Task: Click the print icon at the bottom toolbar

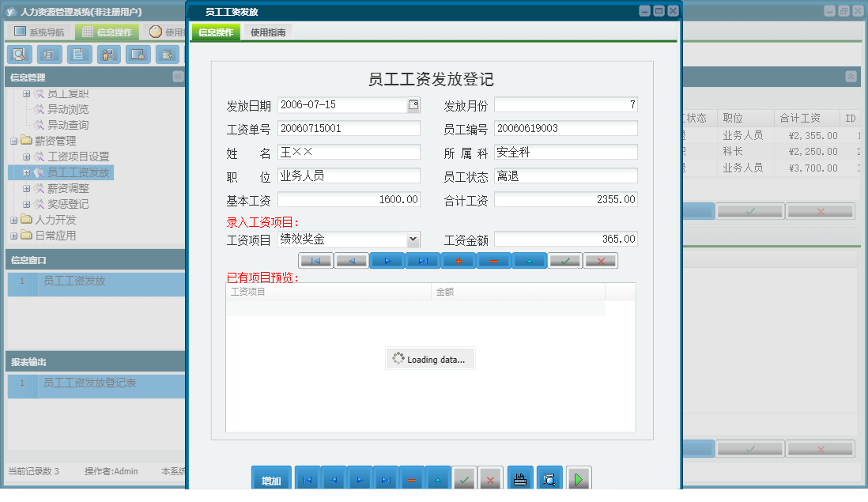Action: coord(519,477)
